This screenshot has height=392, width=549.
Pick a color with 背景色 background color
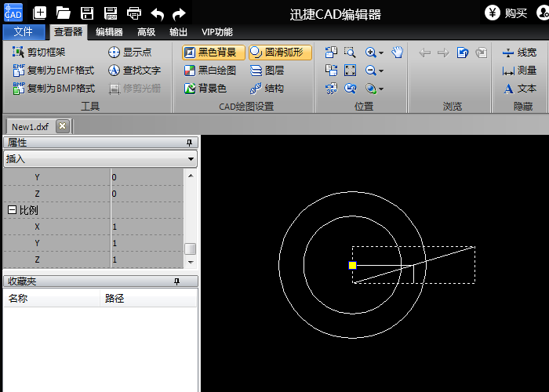pyautogui.click(x=205, y=89)
